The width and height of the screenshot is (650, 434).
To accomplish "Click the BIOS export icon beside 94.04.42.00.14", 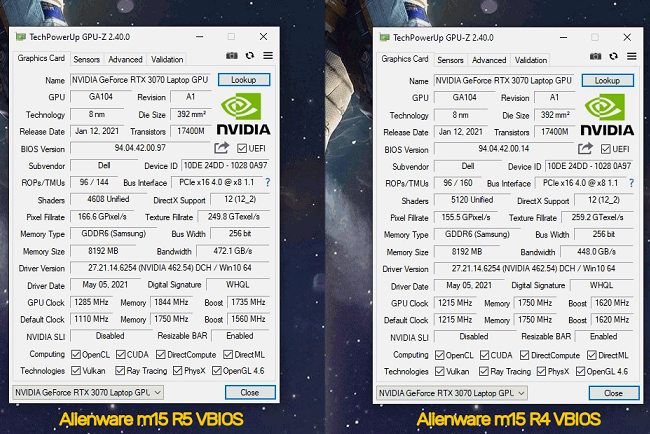I will click(x=585, y=148).
